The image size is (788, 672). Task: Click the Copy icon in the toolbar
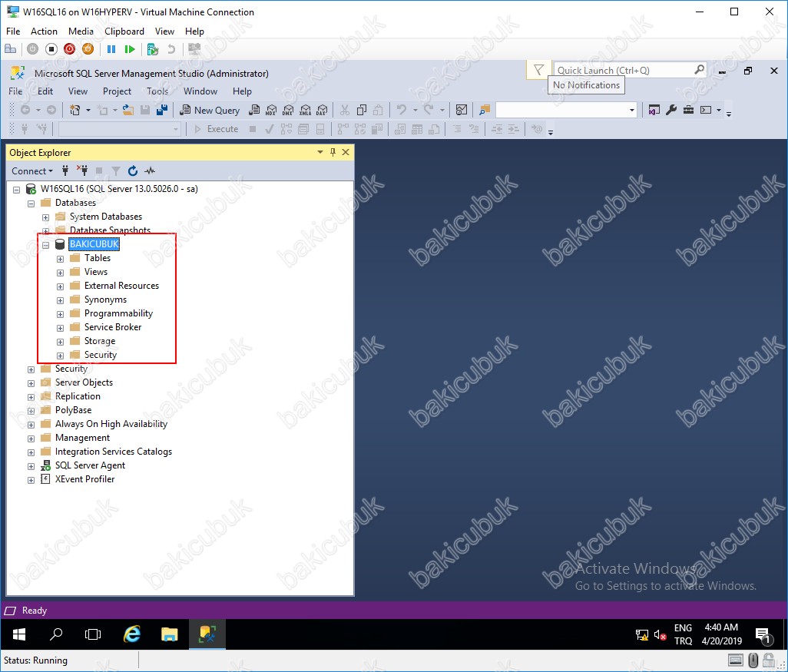361,110
